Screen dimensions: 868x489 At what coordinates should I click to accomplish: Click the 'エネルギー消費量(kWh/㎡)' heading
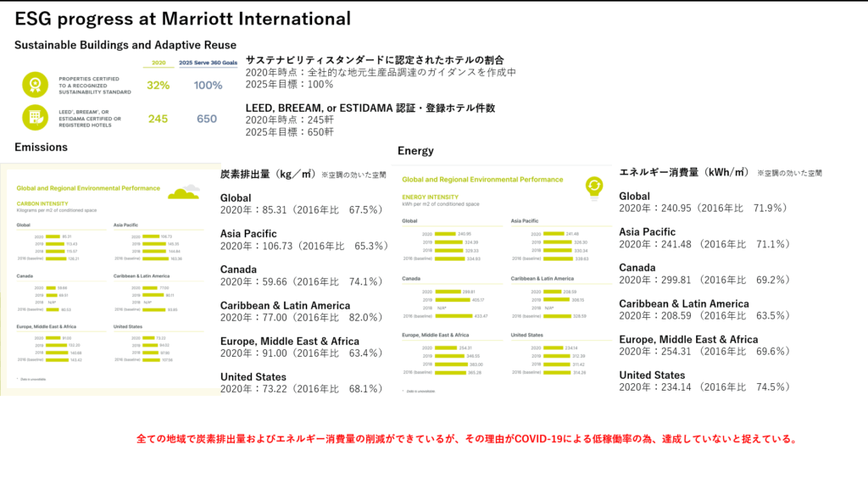click(x=684, y=172)
